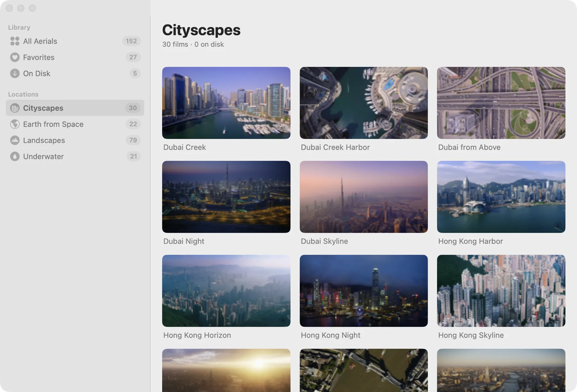Viewport: 577px width, 392px height.
Task: Click the Underwater droplet icon
Action: point(15,156)
